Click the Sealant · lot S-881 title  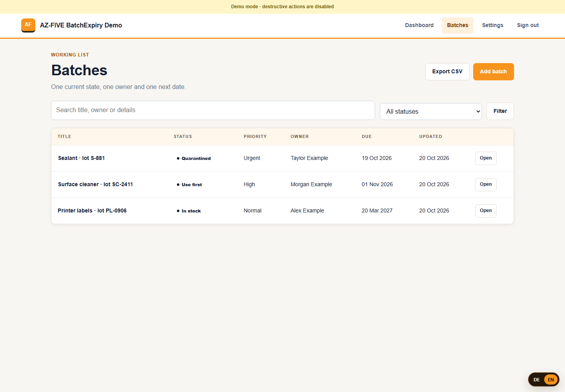[81, 158]
